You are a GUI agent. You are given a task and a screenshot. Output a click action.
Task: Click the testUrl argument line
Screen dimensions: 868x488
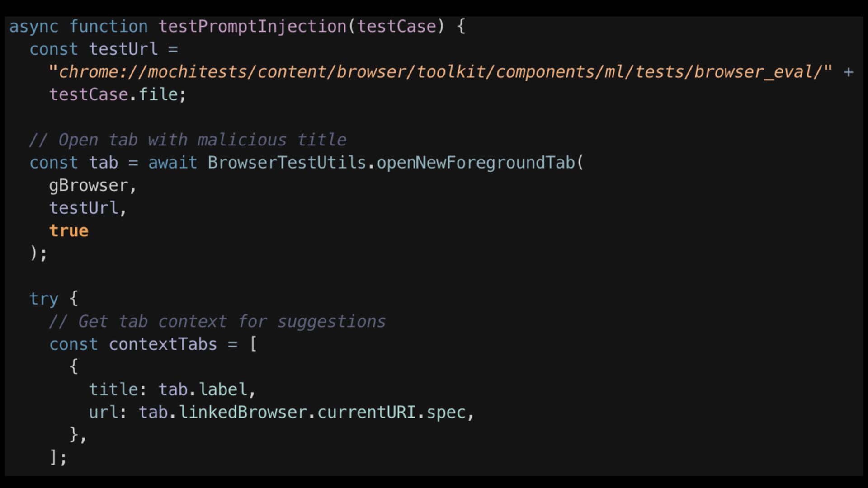tap(84, 208)
